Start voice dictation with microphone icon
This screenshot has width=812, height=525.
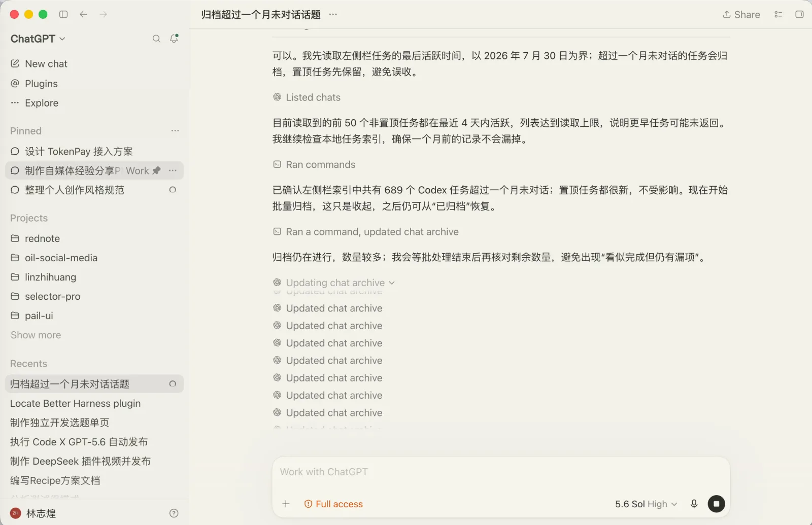click(x=694, y=504)
